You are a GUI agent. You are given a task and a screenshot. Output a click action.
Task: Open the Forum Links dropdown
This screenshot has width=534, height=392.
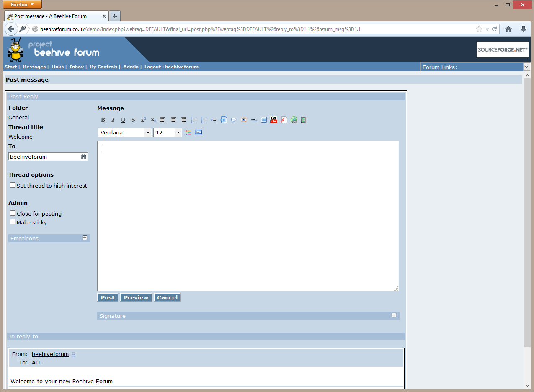click(x=527, y=67)
